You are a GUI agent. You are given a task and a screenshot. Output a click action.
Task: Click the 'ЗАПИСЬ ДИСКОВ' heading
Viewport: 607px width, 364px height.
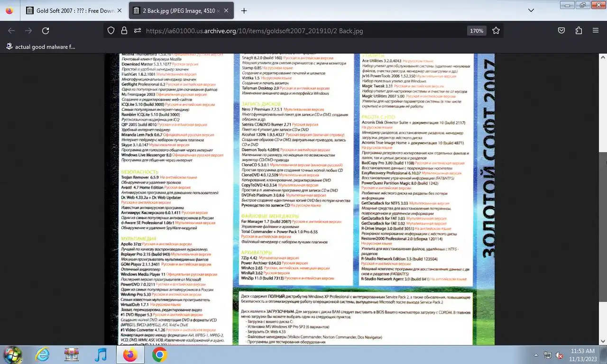point(261,104)
